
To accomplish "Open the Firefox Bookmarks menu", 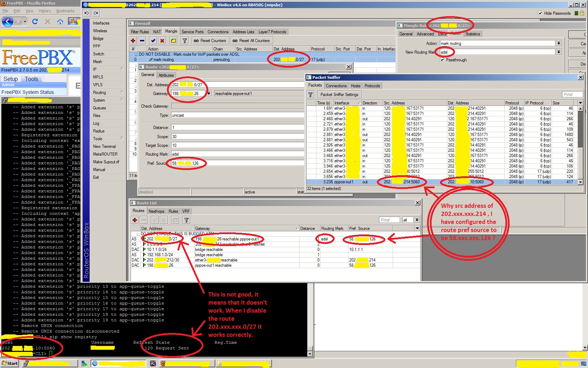I will point(65,11).
